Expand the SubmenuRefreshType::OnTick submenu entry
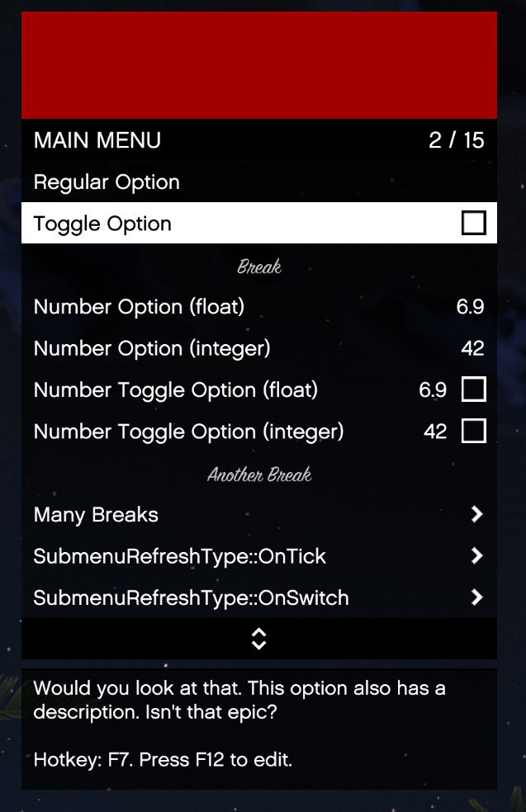This screenshot has height=812, width=526. click(x=259, y=555)
